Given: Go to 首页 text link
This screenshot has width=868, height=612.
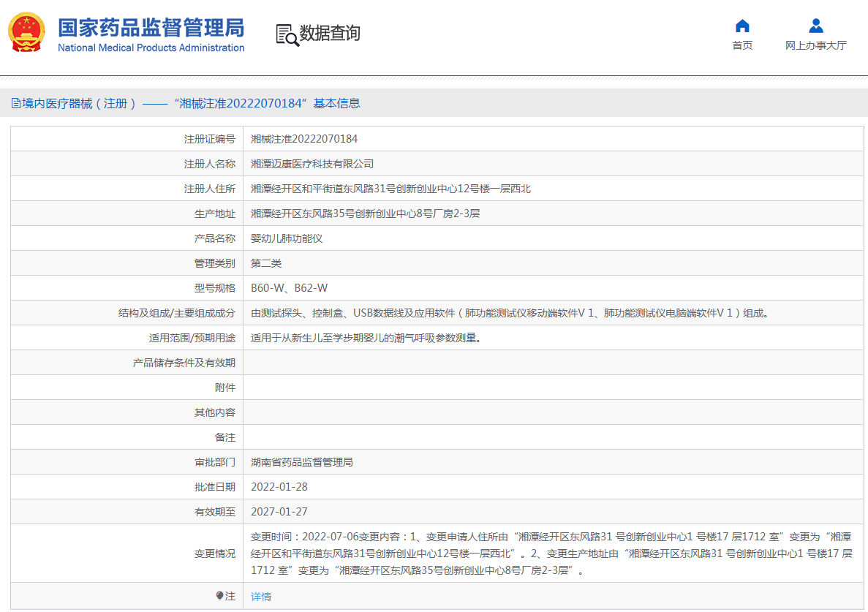Looking at the screenshot, I should point(742,45).
